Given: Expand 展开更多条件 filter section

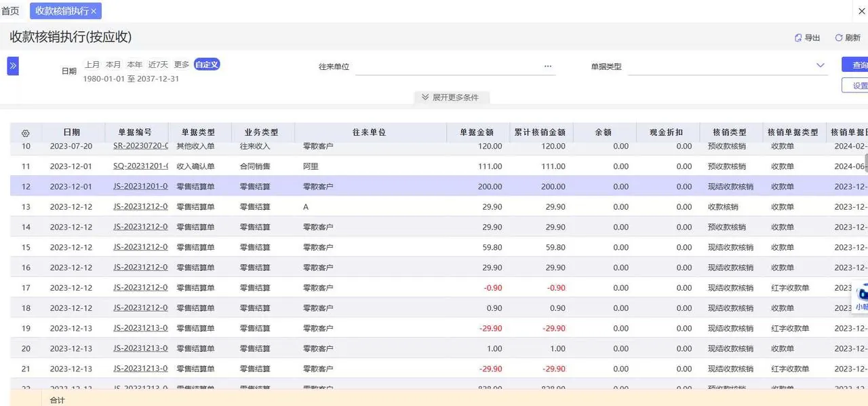Looking at the screenshot, I should coord(450,97).
